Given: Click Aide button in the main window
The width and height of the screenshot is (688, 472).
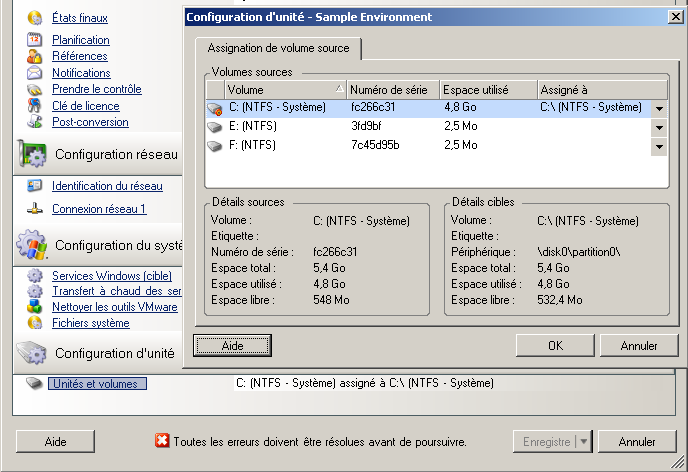Looking at the screenshot, I should [55, 441].
